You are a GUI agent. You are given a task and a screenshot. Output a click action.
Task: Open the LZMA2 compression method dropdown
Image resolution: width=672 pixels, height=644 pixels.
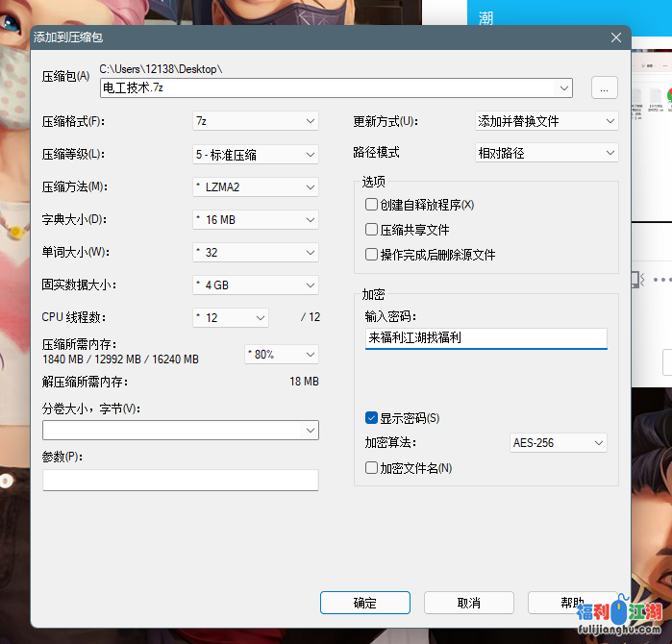click(x=255, y=186)
